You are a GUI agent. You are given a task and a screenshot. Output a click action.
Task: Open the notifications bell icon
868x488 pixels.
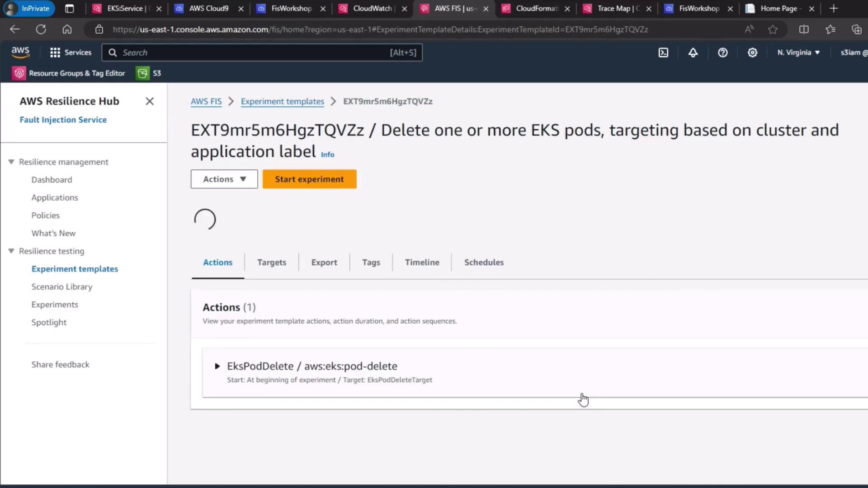(693, 52)
